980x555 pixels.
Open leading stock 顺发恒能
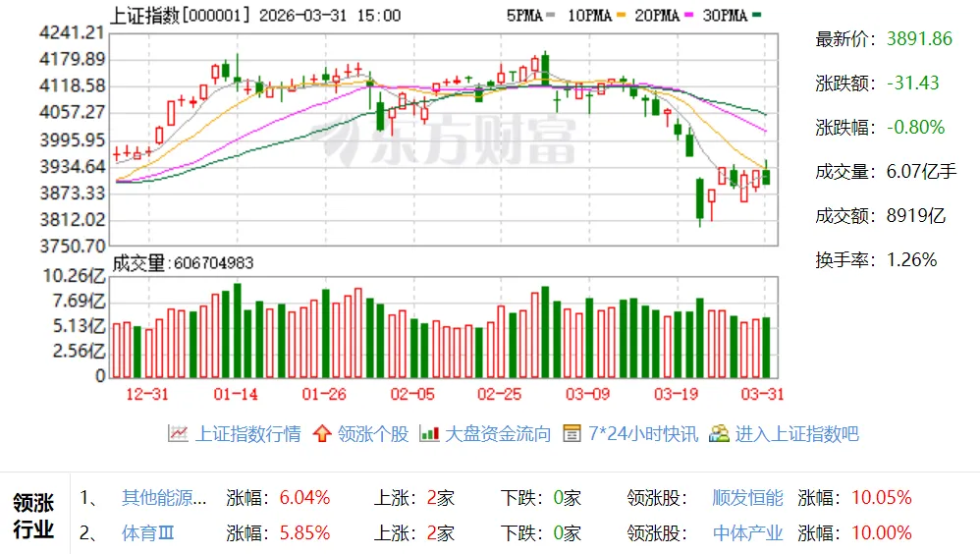click(747, 497)
